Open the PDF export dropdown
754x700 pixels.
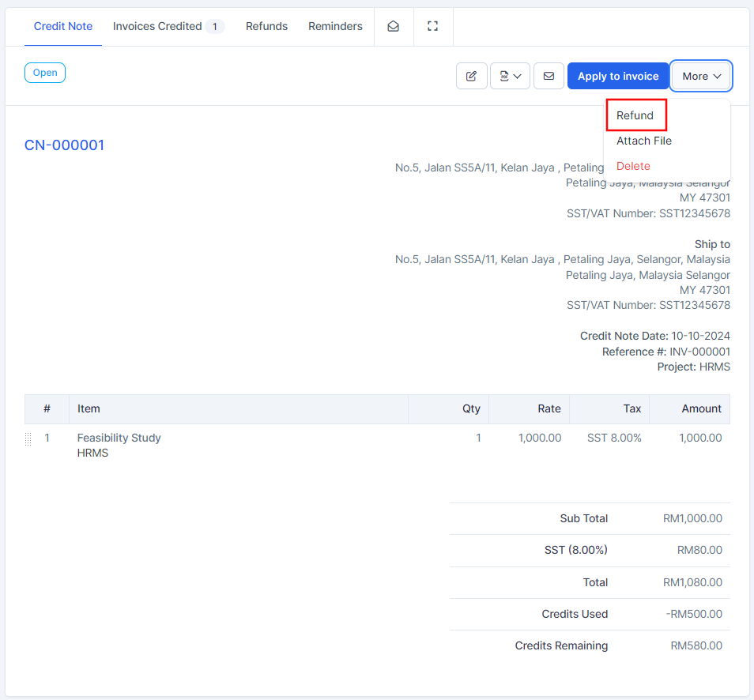coord(510,77)
